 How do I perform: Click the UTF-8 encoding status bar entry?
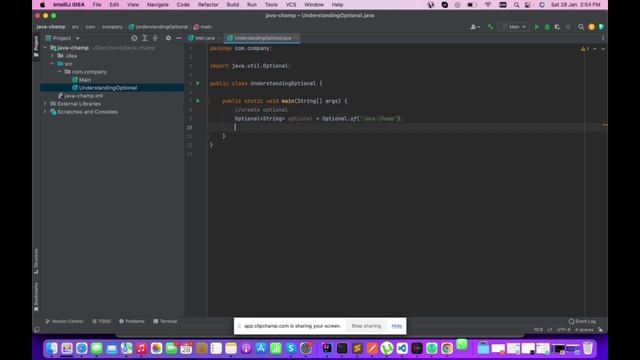(564, 329)
